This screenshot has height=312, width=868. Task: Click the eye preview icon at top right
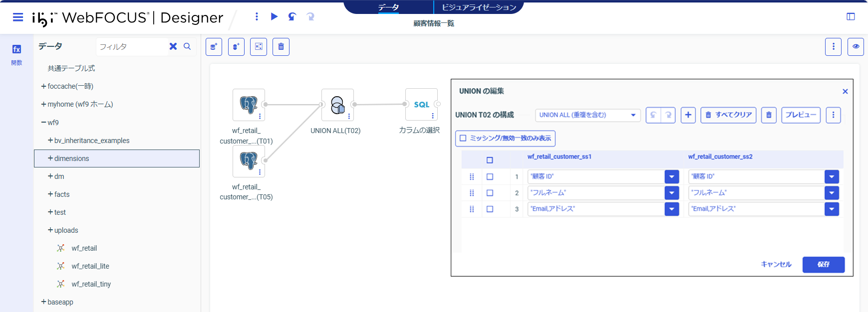point(856,47)
